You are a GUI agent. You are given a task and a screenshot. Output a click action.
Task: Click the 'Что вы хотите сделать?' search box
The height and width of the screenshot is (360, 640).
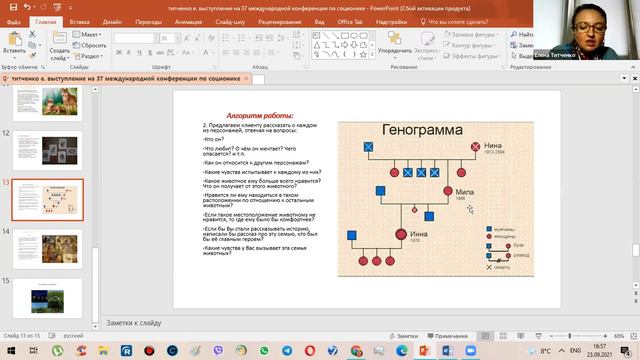[x=454, y=22]
